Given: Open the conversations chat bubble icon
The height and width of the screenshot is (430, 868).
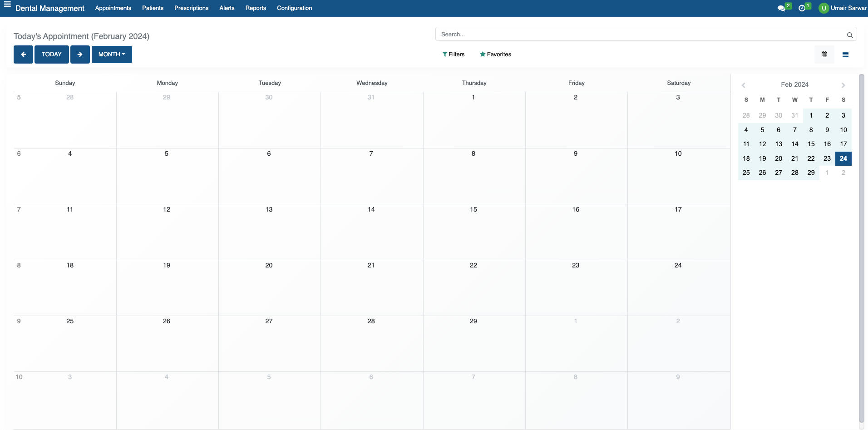Looking at the screenshot, I should tap(781, 8).
